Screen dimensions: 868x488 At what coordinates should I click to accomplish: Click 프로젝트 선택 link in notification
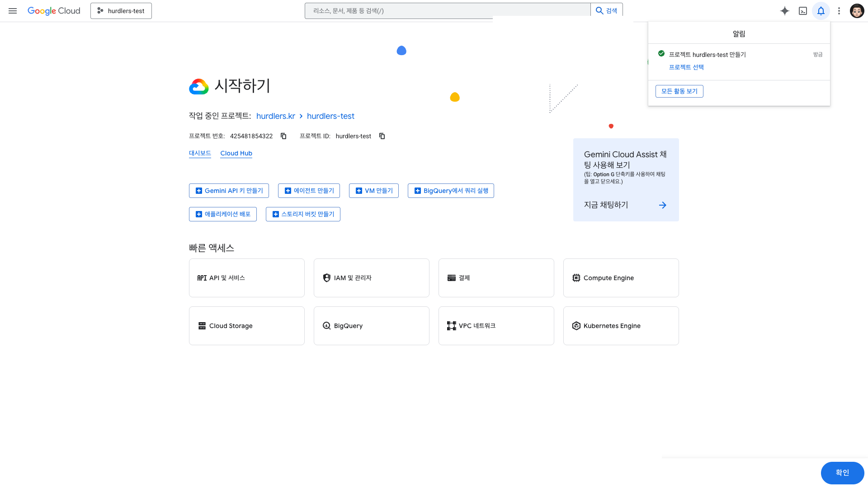pos(686,67)
